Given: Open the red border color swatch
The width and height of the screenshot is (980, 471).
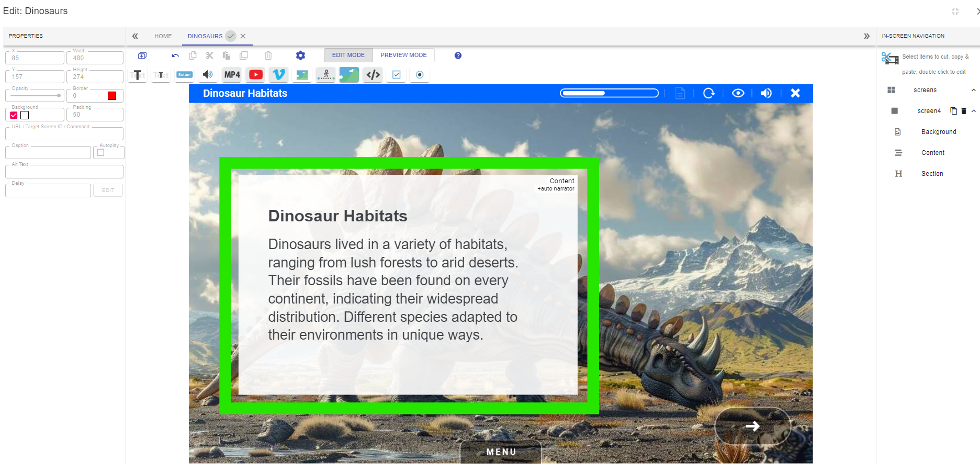Looking at the screenshot, I should pyautogui.click(x=112, y=96).
